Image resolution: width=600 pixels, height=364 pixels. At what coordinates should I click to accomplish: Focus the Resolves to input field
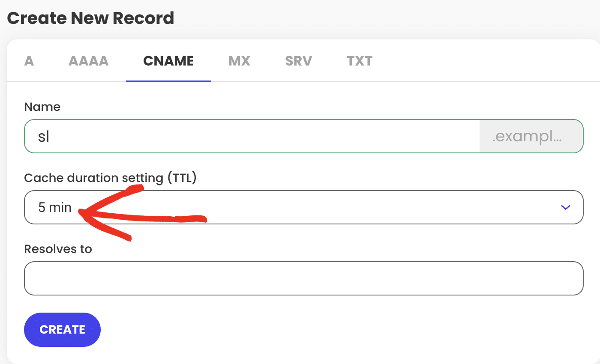(303, 278)
